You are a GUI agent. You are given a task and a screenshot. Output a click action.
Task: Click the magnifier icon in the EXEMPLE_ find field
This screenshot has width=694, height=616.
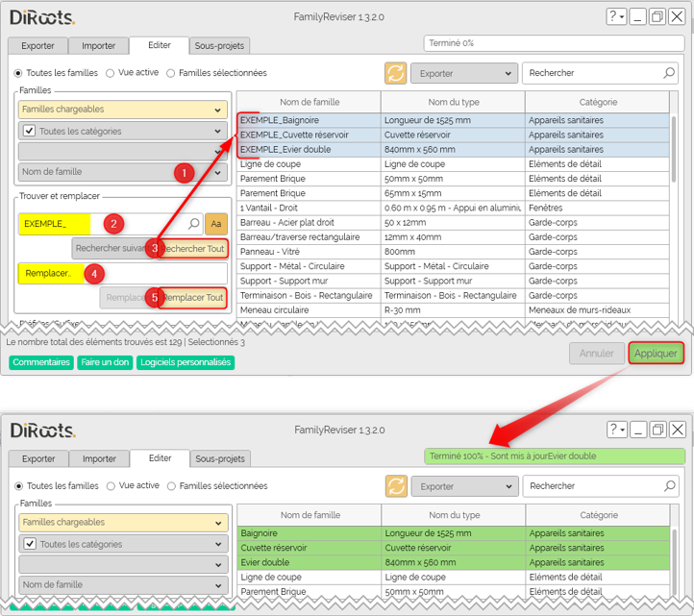pos(194,224)
